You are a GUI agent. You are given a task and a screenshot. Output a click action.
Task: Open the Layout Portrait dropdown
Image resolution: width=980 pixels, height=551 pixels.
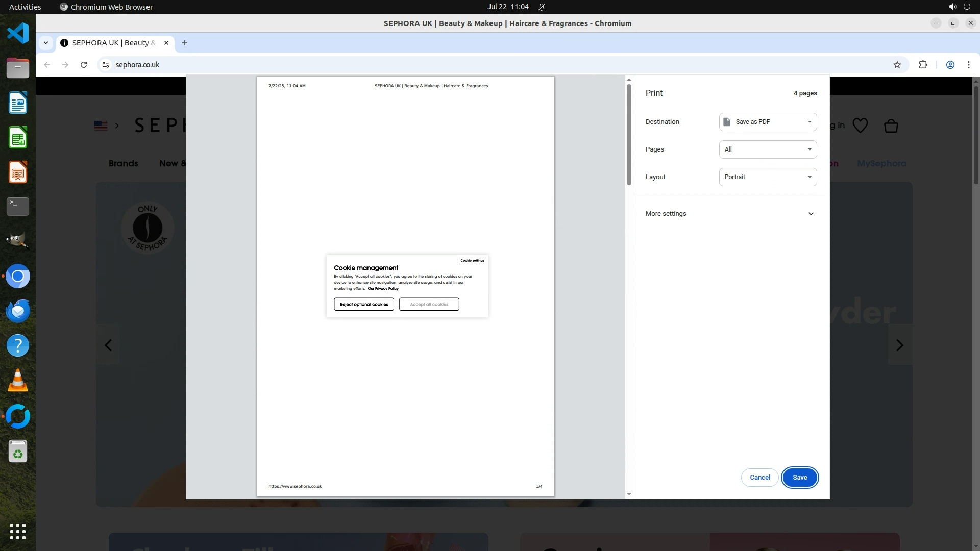pyautogui.click(x=767, y=177)
